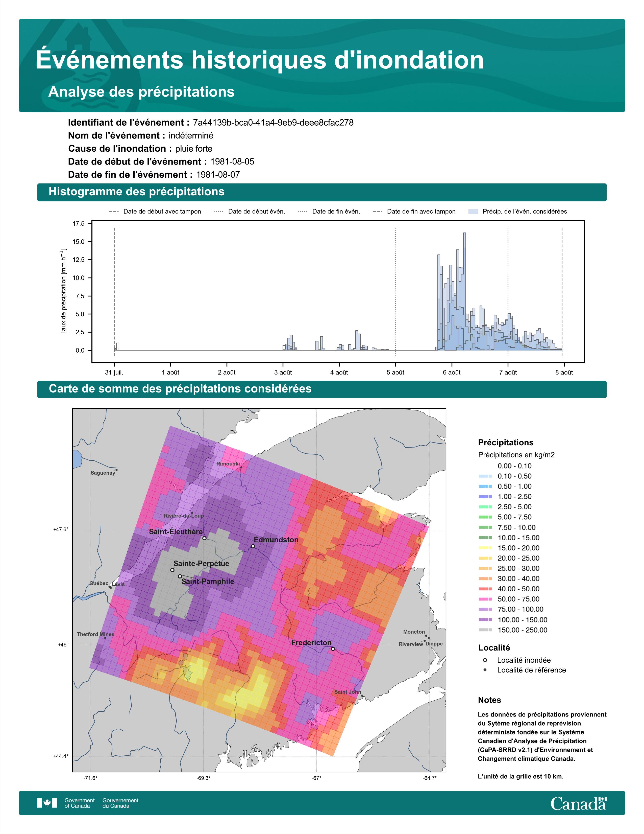The width and height of the screenshot is (644, 834).
Task: Select the Sainte-Perpétue flooded locality marker
Action: tap(172, 570)
